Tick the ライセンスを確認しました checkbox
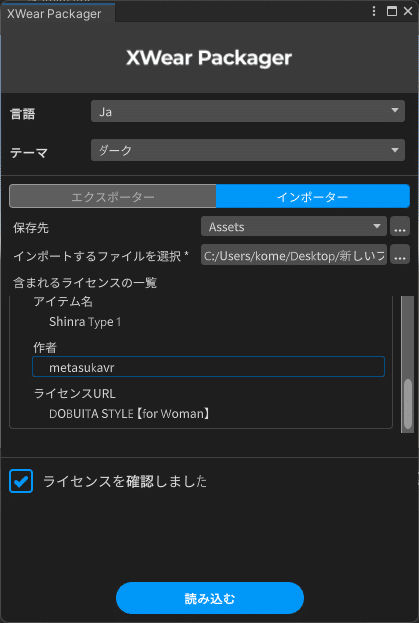 [x=21, y=481]
